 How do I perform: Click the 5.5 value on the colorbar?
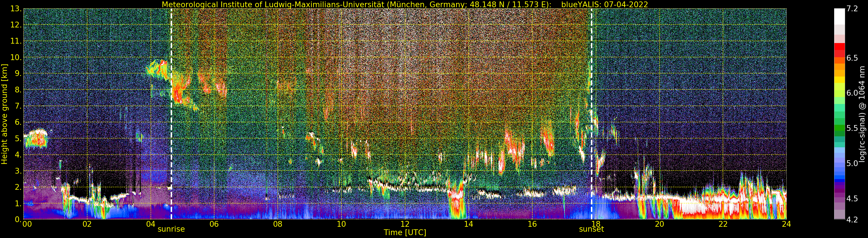click(x=852, y=128)
